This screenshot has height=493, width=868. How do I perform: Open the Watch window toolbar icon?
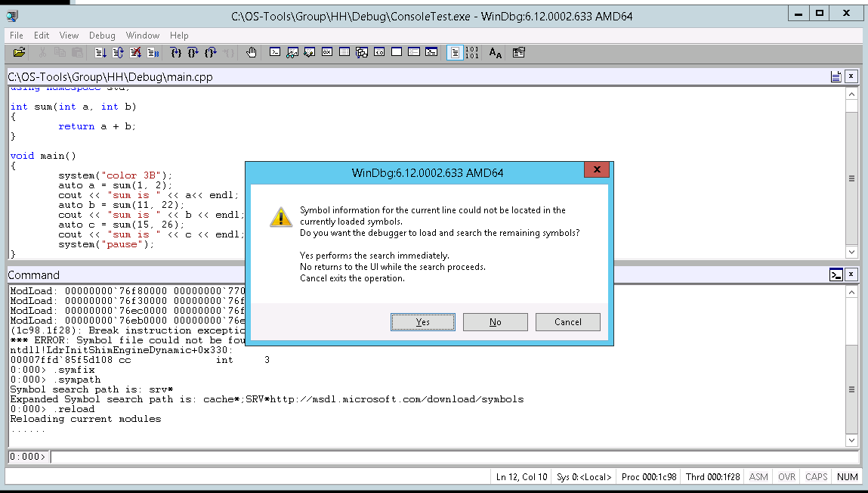point(292,52)
